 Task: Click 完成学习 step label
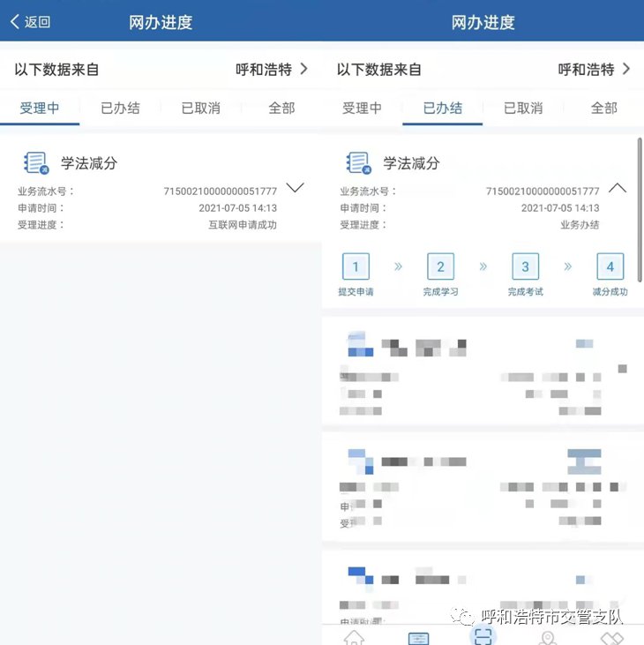coord(440,292)
